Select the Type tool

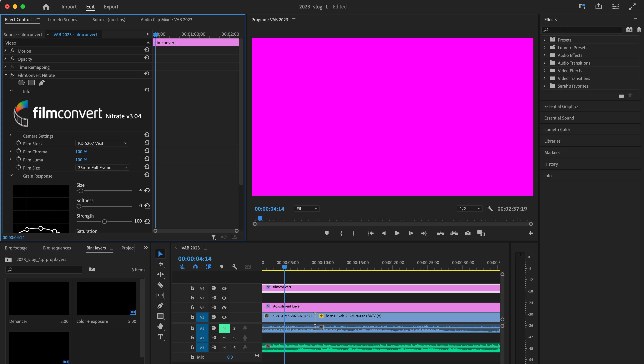(160, 337)
